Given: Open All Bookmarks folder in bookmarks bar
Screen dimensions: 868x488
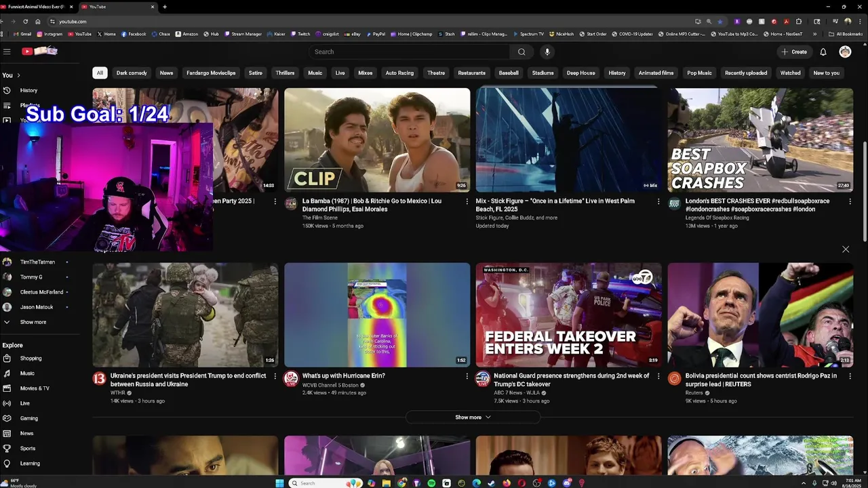Looking at the screenshot, I should click(x=846, y=34).
